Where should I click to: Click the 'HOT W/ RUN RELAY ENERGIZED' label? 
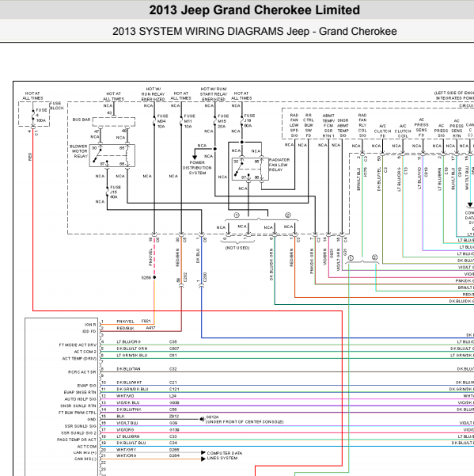154,94
